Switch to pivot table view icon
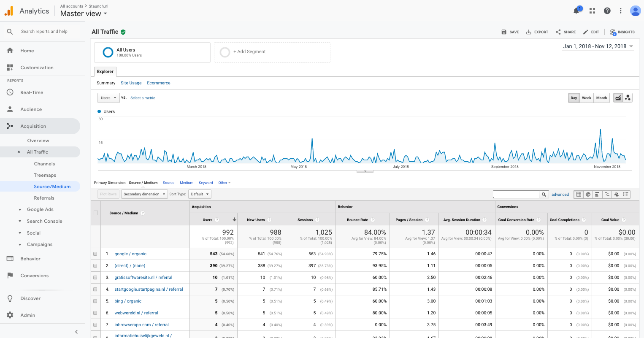Viewport: 644px width, 338px height. pos(626,195)
